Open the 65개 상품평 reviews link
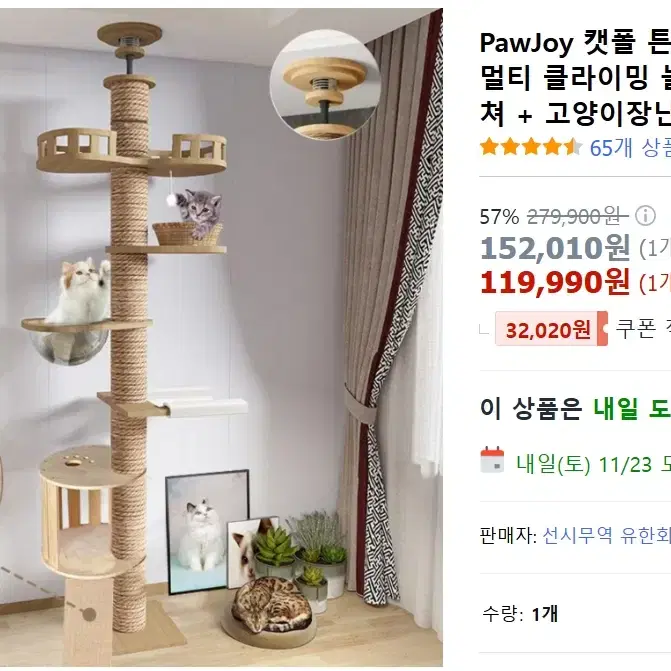The height and width of the screenshot is (671, 671). pyautogui.click(x=630, y=148)
